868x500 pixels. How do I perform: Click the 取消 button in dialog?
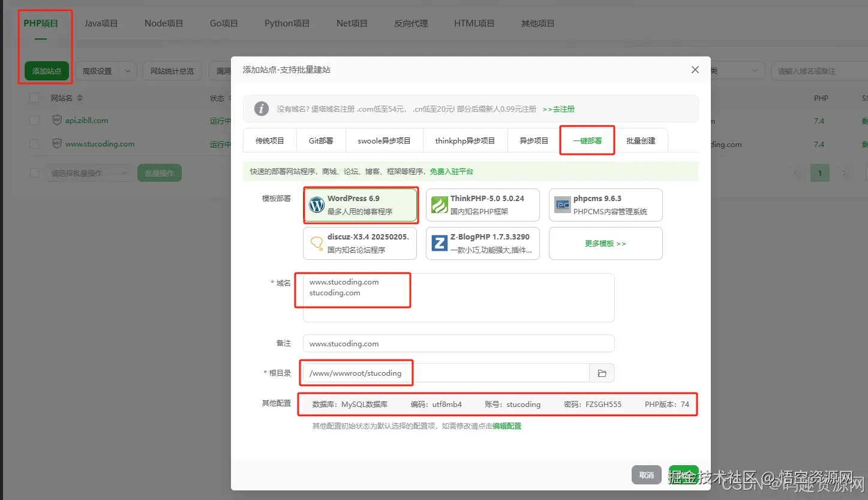point(647,475)
